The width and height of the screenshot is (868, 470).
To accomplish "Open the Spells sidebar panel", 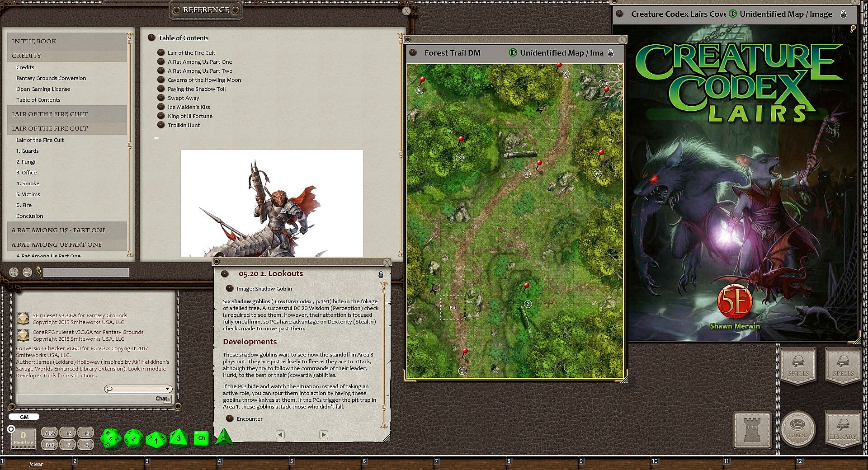I will pyautogui.click(x=843, y=367).
